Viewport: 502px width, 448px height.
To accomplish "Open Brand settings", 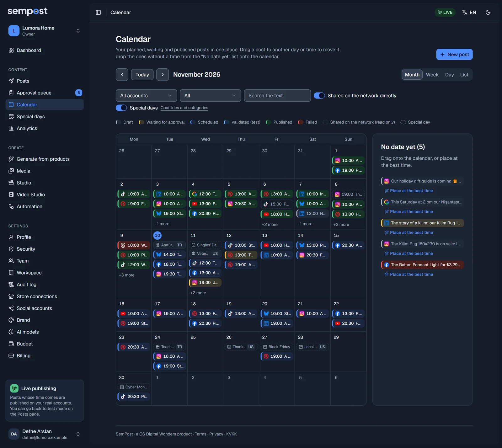I will (x=45, y=320).
